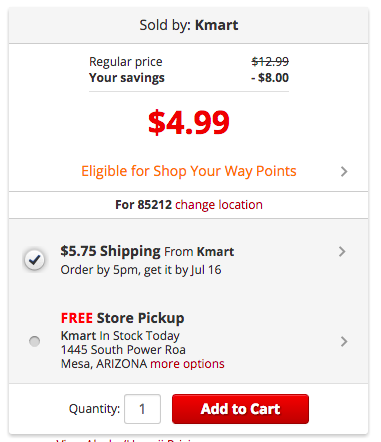Open the partially visible link below cart
Viewport: 381px width, 442px height.
(124, 440)
